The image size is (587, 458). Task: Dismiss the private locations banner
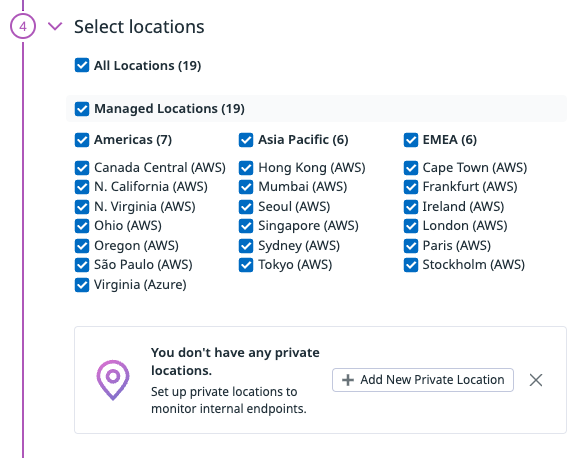tap(536, 380)
